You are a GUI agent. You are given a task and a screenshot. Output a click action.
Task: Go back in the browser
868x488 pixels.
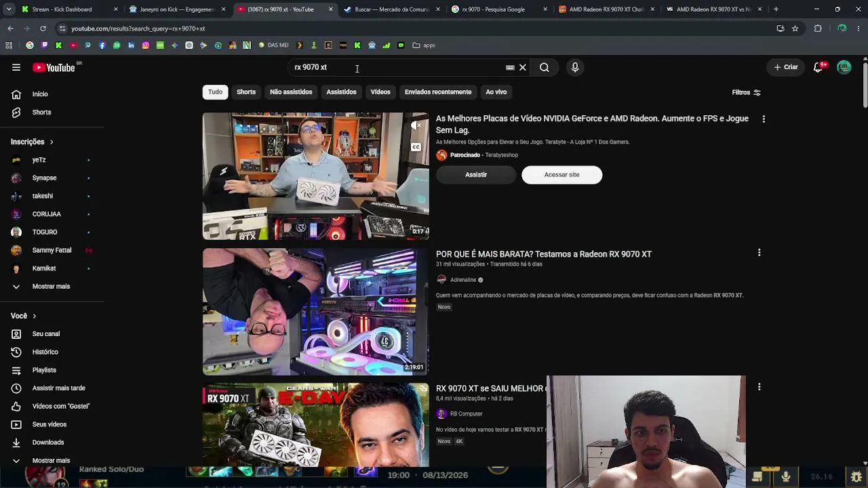pyautogui.click(x=10, y=28)
